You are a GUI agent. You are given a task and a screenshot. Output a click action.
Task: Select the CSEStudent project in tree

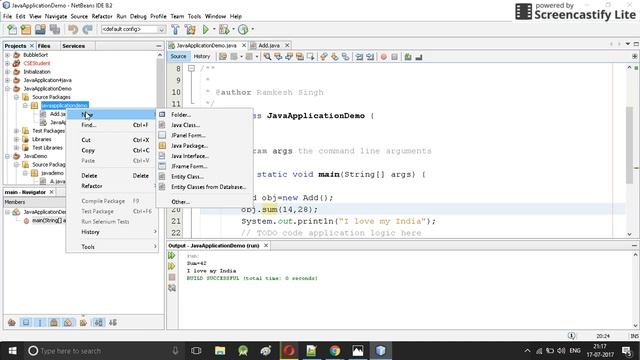[37, 63]
